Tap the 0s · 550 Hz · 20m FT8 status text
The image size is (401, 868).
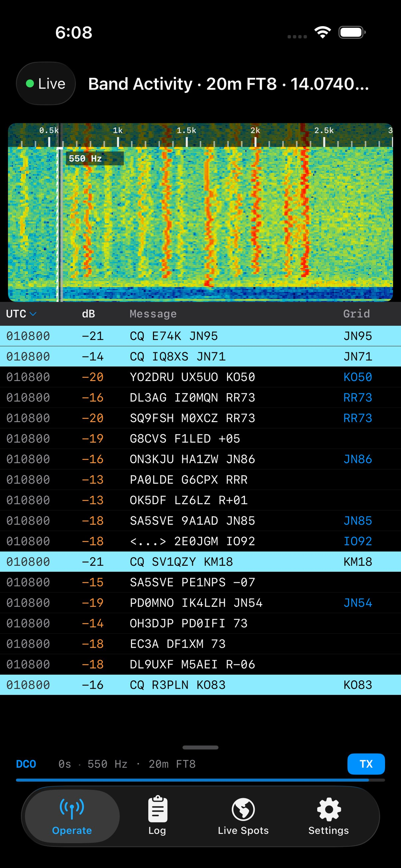click(x=127, y=764)
